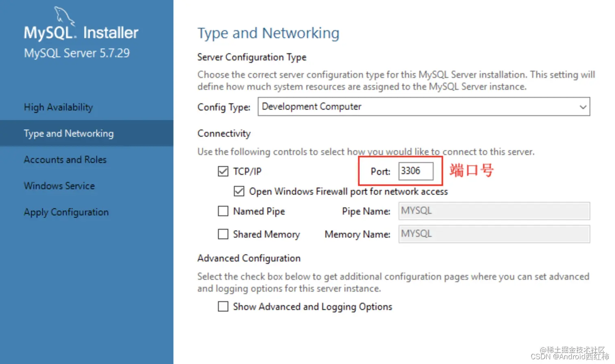Uncheck Open Windows Firewall port option
This screenshot has height=364, width=615.
coord(239,191)
